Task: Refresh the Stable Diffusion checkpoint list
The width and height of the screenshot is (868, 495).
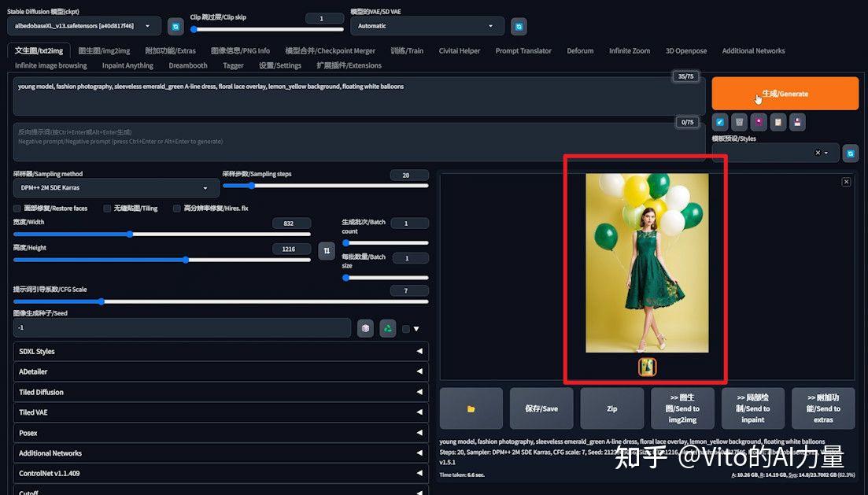Action: [x=175, y=26]
